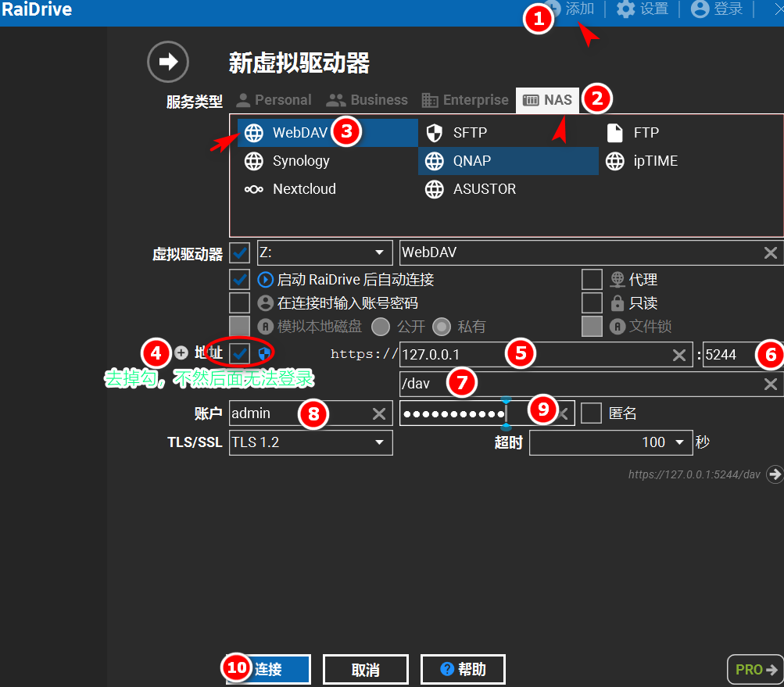
Task: Select 公开 radio option
Action: pos(381,327)
